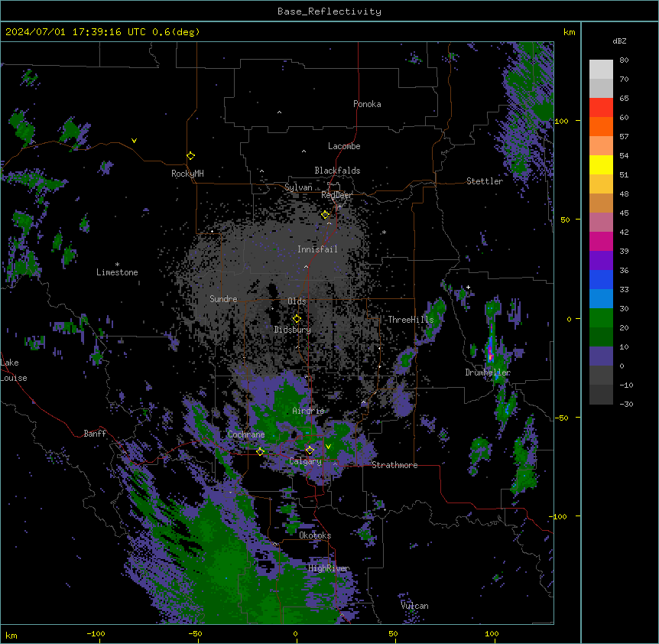Click the Banff town label
The height and width of the screenshot is (644, 659).
[x=95, y=434]
